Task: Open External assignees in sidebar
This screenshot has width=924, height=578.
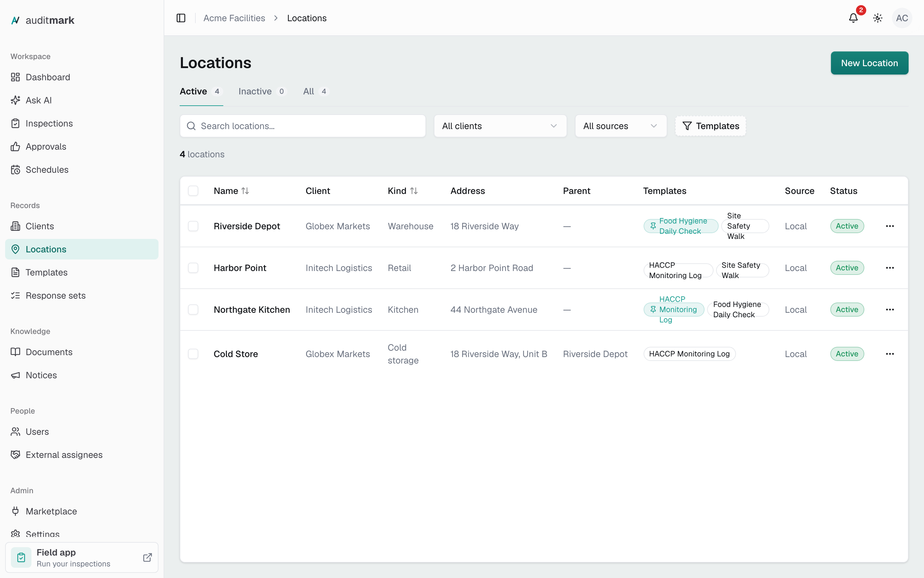Action: tap(82, 455)
